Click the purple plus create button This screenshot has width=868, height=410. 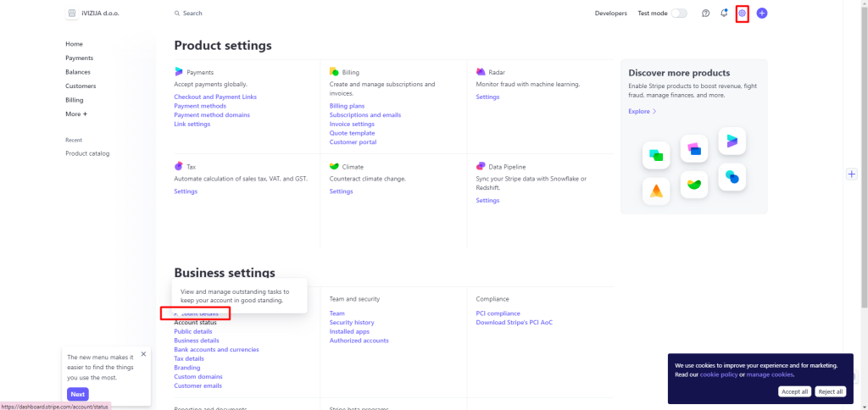762,14
